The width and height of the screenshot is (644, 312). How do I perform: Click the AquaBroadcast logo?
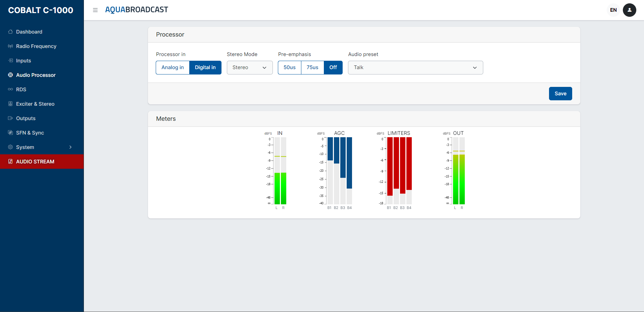click(137, 10)
